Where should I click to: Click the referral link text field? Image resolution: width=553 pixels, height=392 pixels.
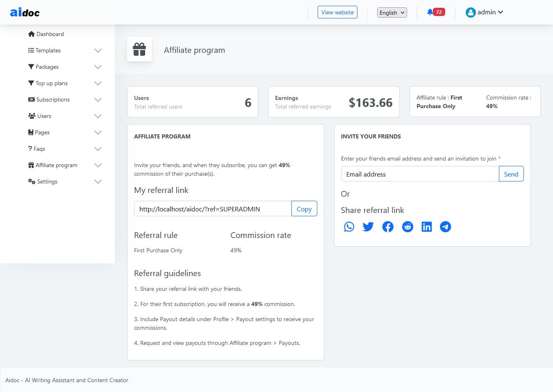(x=213, y=209)
